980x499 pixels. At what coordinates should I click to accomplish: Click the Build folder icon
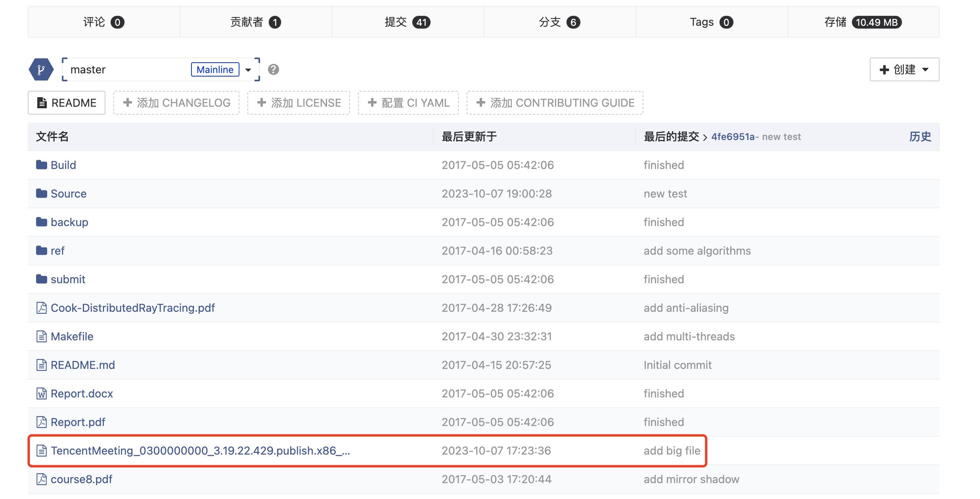click(x=42, y=165)
